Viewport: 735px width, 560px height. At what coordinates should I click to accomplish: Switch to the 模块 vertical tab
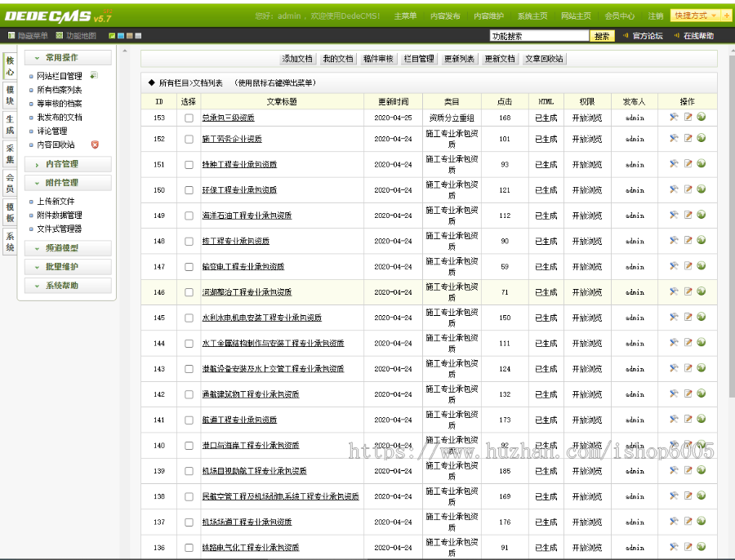(10, 96)
